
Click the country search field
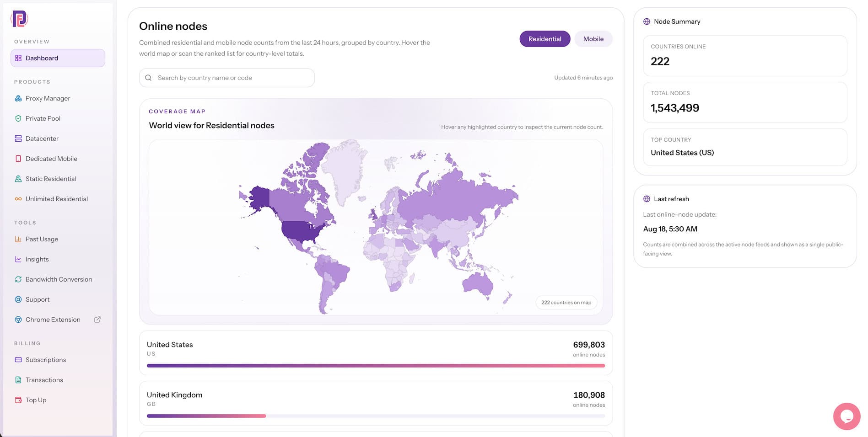click(x=226, y=78)
